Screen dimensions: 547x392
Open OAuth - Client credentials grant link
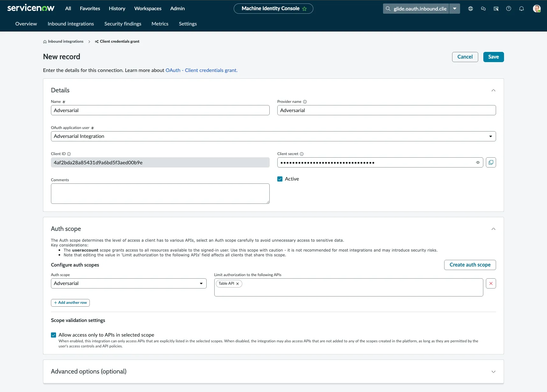point(202,70)
